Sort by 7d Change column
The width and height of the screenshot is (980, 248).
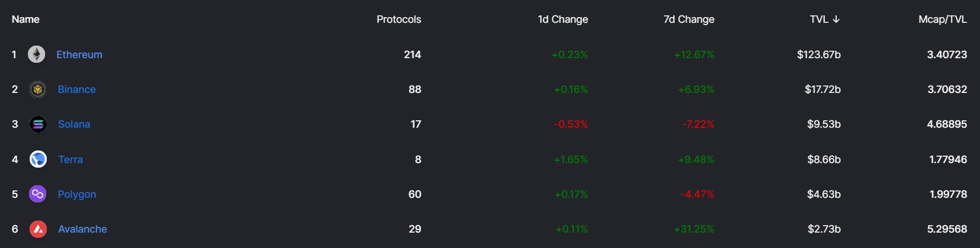(689, 19)
